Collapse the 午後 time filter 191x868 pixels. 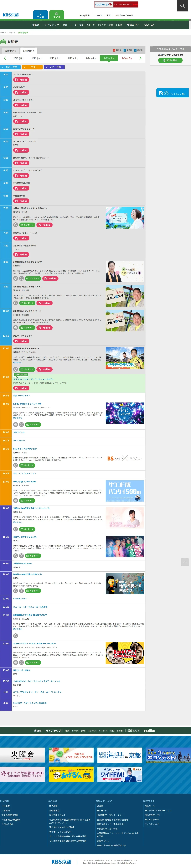click(x=32, y=67)
